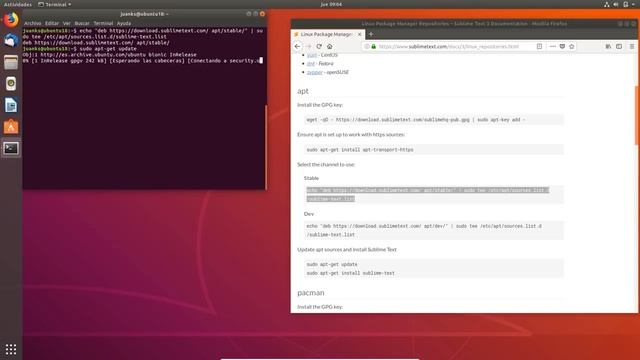640x360 pixels.
Task: Open the Terminal menu in Terminal window
Action: [x=103, y=23]
